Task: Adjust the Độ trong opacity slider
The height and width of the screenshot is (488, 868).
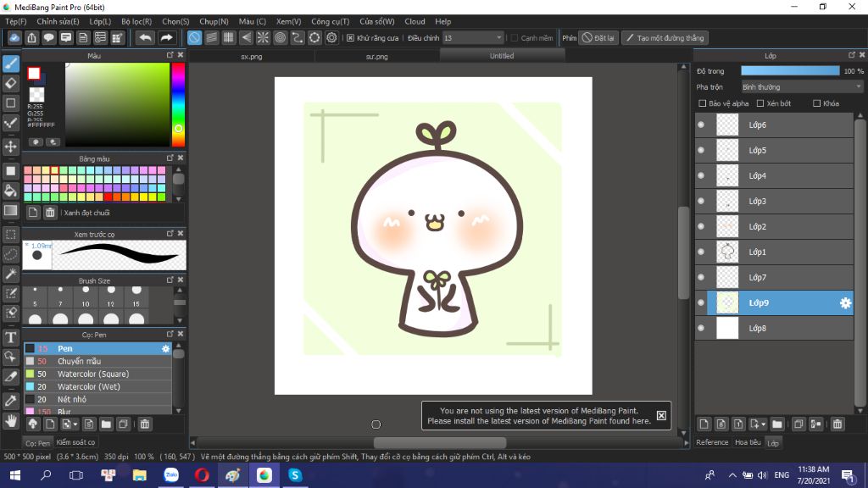Action: click(790, 71)
